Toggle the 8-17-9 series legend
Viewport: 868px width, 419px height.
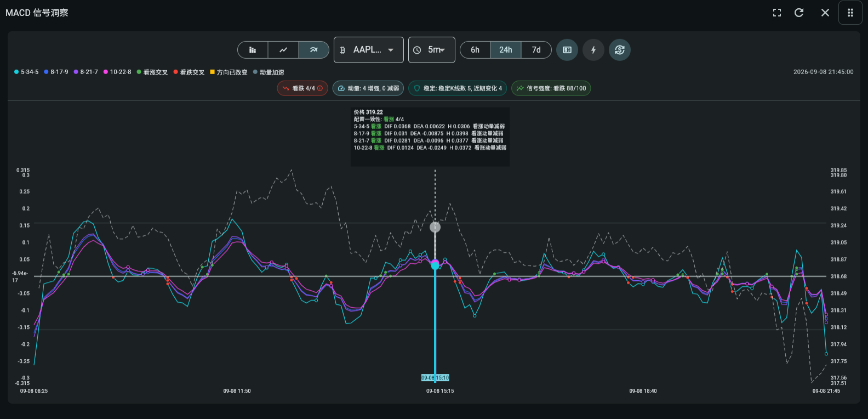tap(56, 72)
